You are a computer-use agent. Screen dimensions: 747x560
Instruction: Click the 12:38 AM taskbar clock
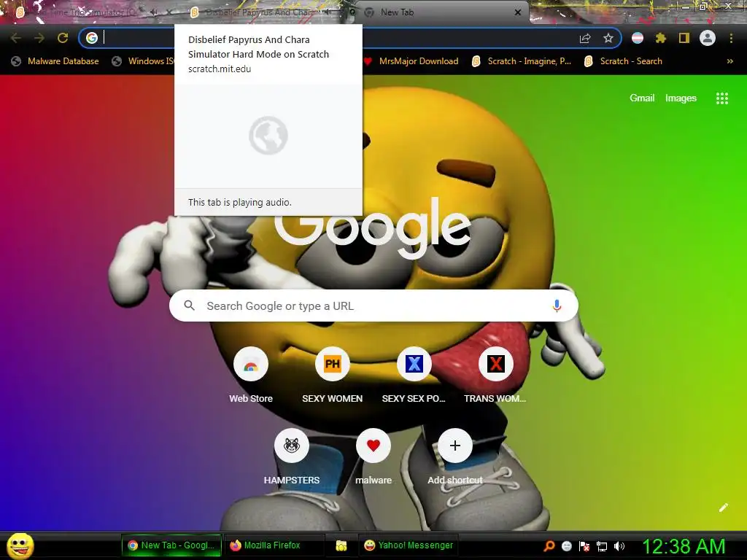click(x=684, y=546)
